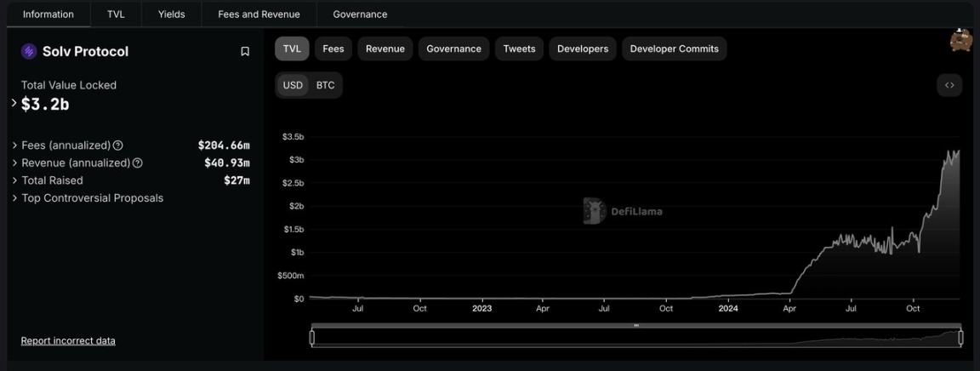This screenshot has height=371, width=980.
Task: Click the embed chart code icon
Action: [x=949, y=85]
